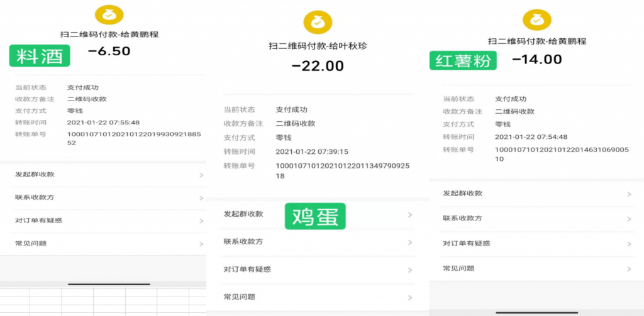
Task: Expand the 联系收款方 chevron in the -22.00 receipt
Action: click(x=410, y=242)
